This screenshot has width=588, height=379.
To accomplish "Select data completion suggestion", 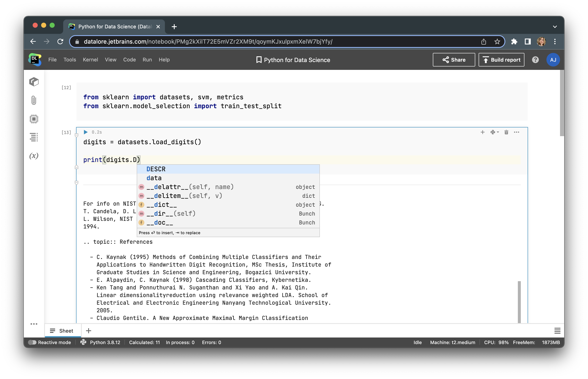I will tap(228, 178).
